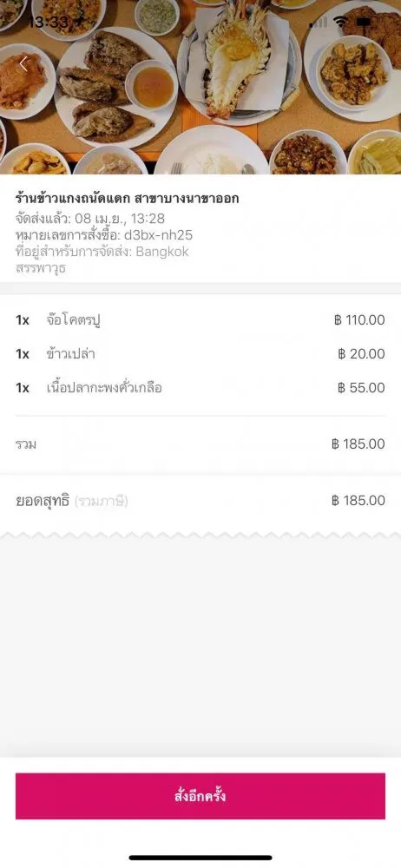Tap the back arrow icon
Screen dimensions: 401x868
(23, 64)
